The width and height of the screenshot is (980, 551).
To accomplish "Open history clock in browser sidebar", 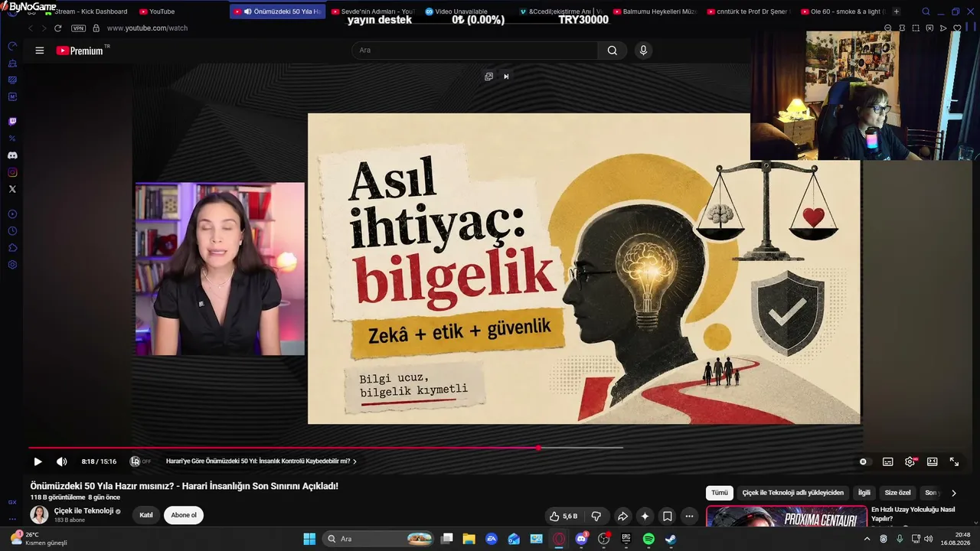I will click(12, 231).
